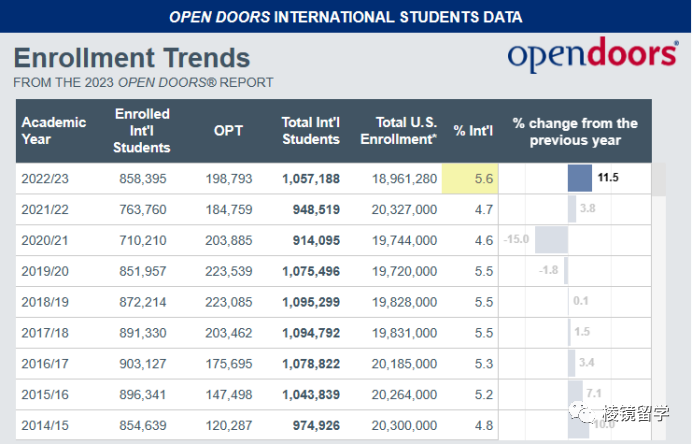Click enrolled students value 891,330
Viewport: 692px width, 444px height.
tap(143, 333)
